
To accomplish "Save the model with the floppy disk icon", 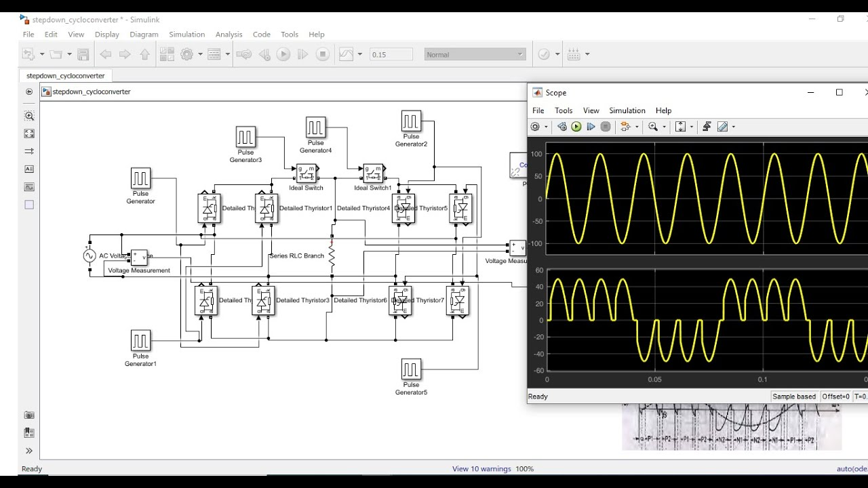I will 83,54.
